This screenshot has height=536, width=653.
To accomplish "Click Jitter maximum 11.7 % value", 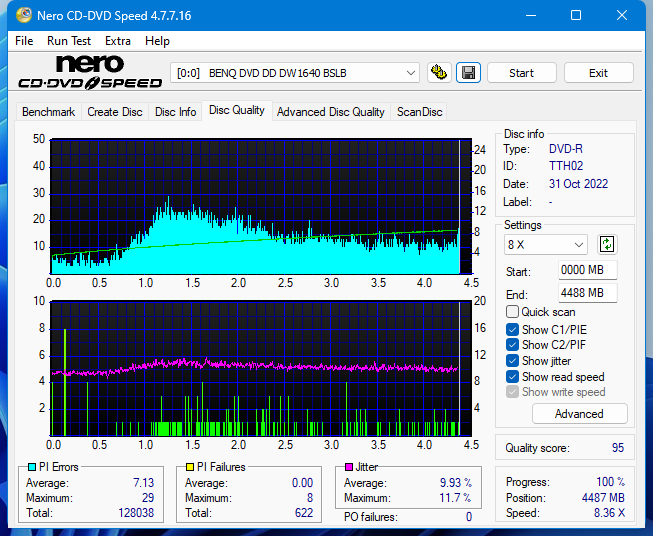I will [x=456, y=498].
